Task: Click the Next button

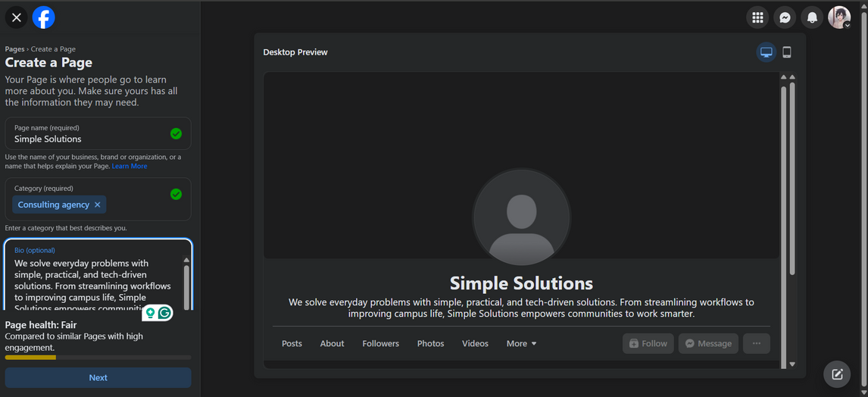Action: click(x=98, y=377)
